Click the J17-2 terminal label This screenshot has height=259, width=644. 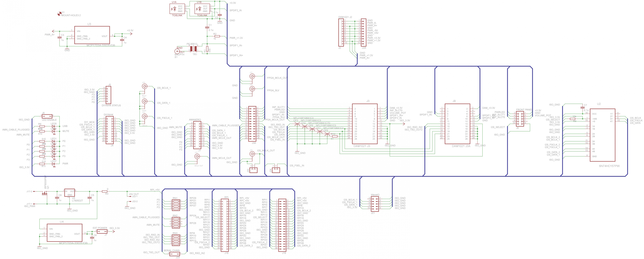pyautogui.click(x=29, y=191)
